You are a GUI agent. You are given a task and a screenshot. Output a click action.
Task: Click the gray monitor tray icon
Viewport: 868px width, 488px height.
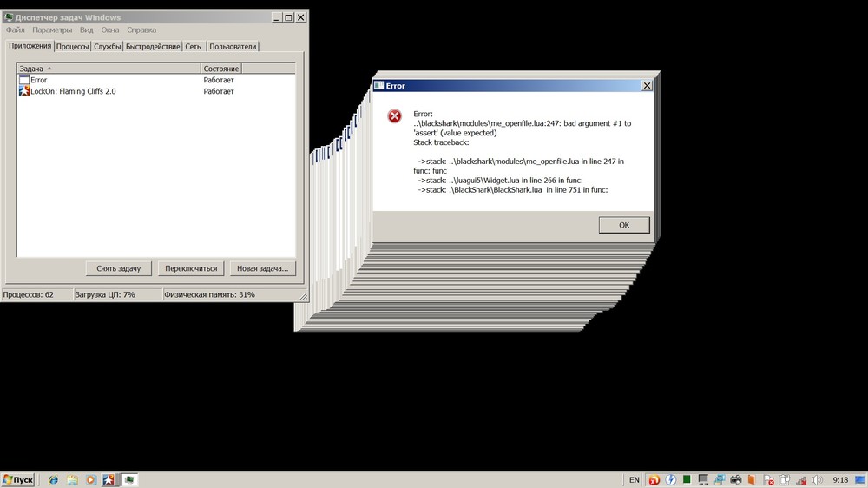point(703,479)
